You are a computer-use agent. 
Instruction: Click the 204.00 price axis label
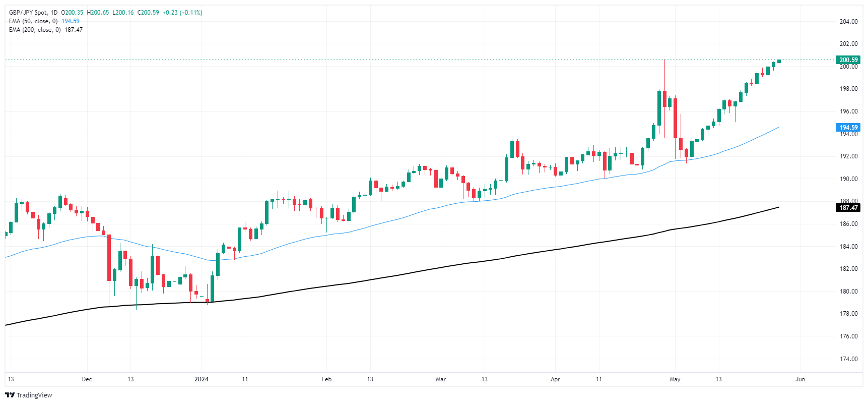[x=848, y=22]
